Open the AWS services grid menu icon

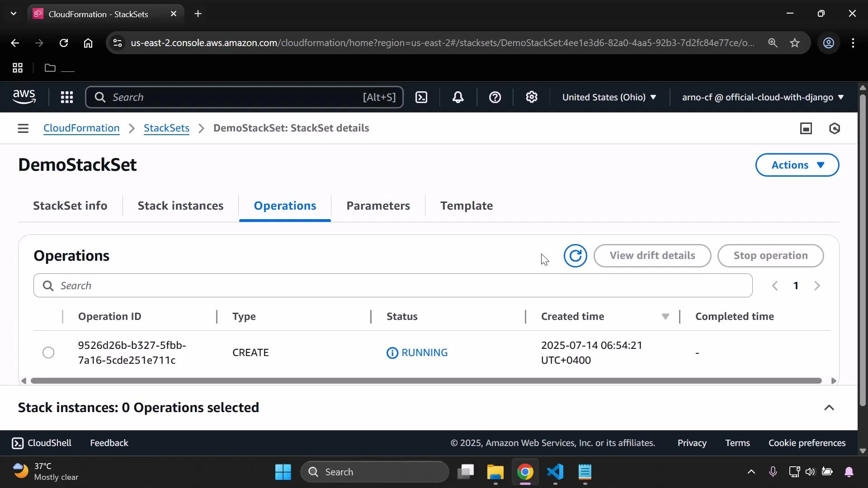tap(66, 97)
